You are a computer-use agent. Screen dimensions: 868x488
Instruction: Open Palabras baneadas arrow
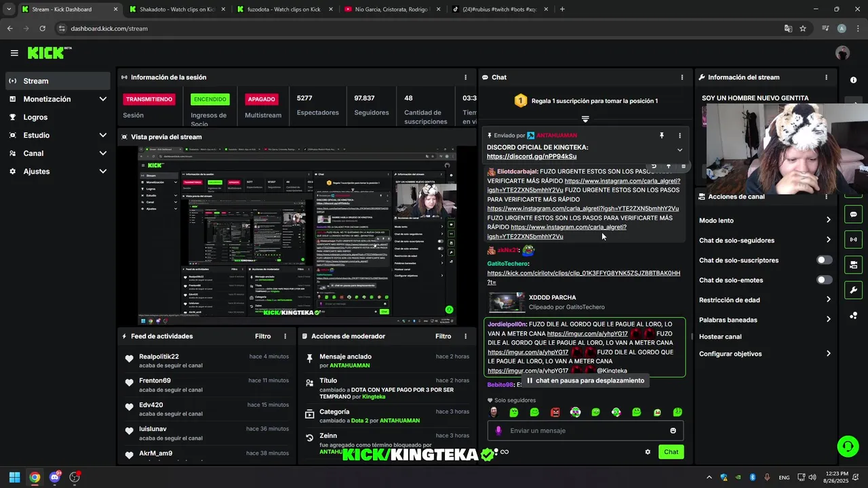828,319
